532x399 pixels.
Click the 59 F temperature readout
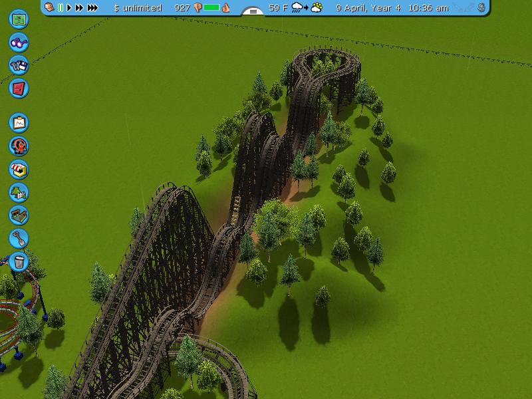[x=278, y=8]
